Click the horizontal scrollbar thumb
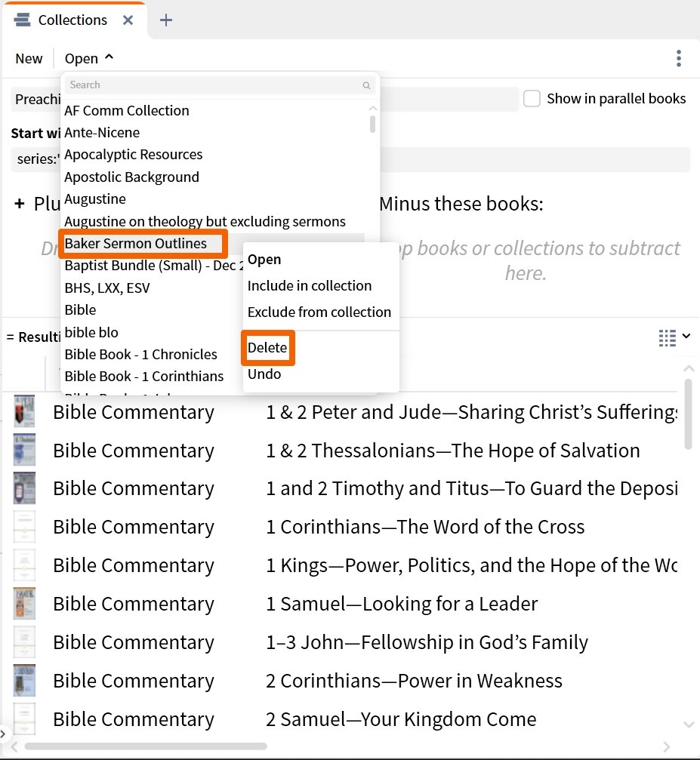Screen dimensions: 700x760 click(x=146, y=746)
